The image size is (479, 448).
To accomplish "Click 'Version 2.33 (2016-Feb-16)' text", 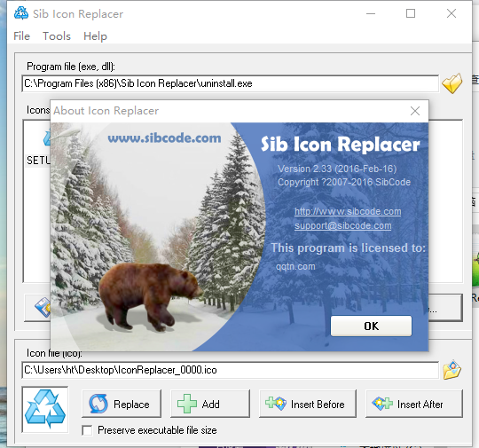I will pos(337,169).
